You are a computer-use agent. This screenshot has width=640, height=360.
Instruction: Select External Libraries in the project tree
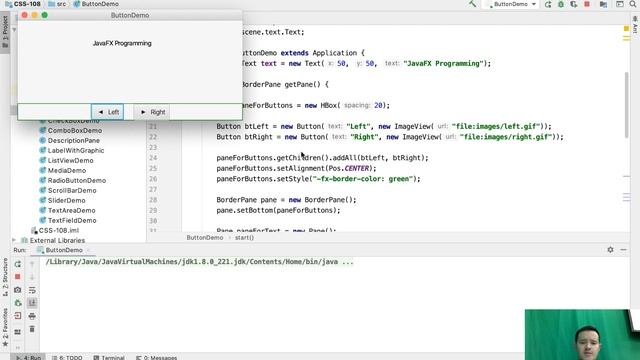[57, 240]
